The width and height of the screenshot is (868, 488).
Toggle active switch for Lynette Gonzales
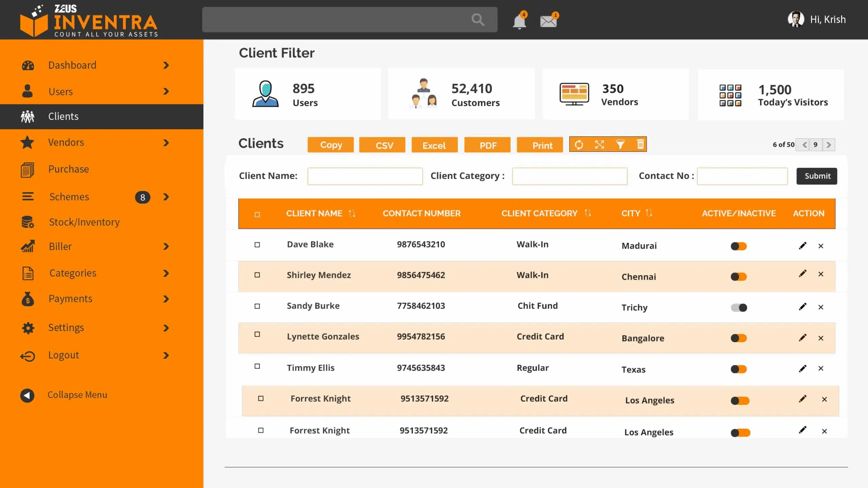click(739, 338)
